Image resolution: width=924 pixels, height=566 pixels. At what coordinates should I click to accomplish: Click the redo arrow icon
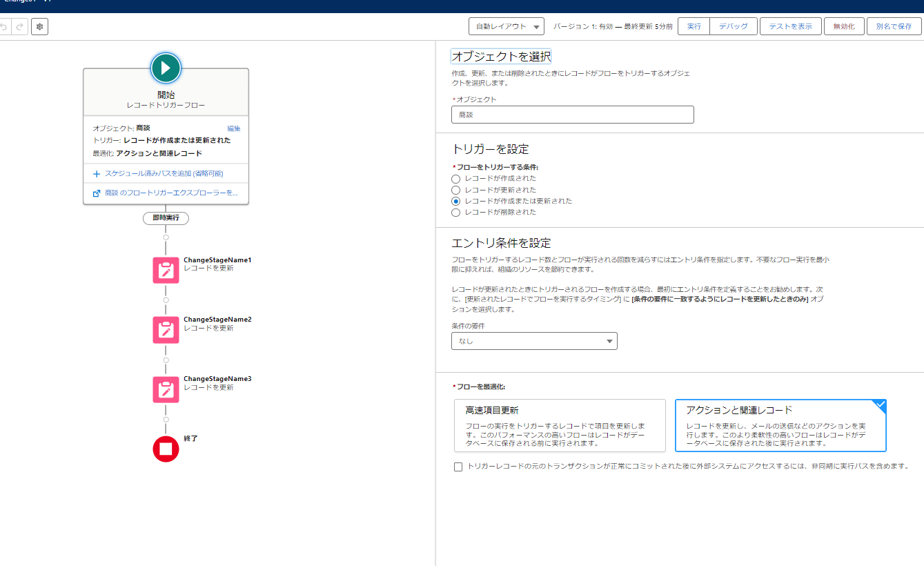click(x=20, y=26)
